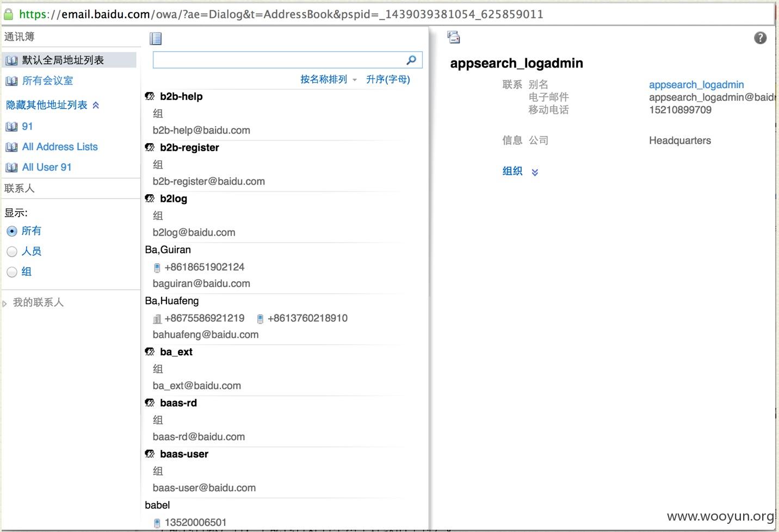
Task: Click office phone icon beside +8675586921219
Action: 157,319
